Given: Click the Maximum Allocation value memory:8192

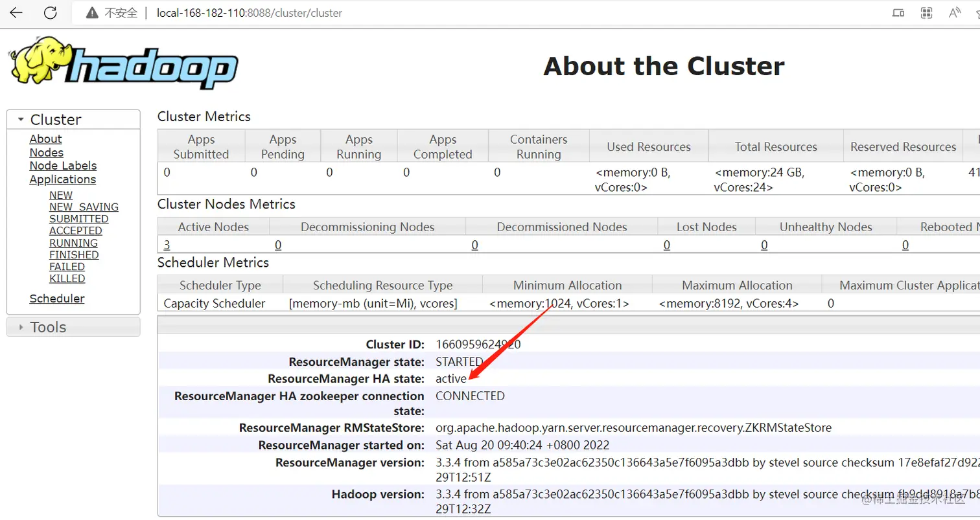Looking at the screenshot, I should [x=729, y=303].
